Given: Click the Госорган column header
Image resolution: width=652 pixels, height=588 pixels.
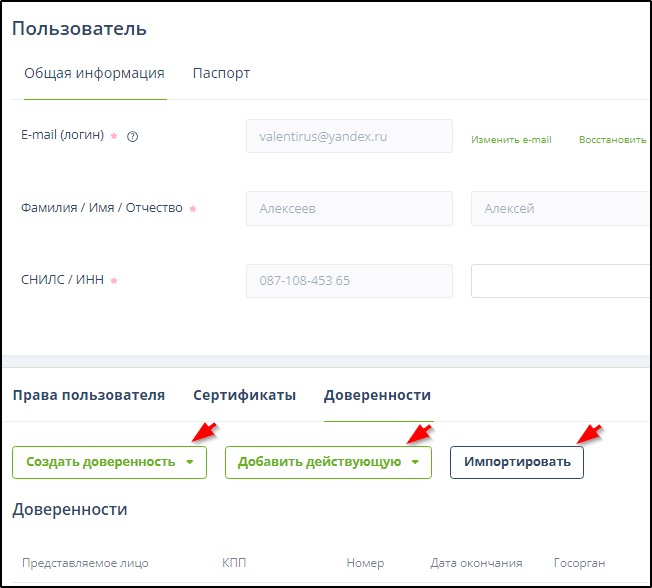Looking at the screenshot, I should (579, 563).
